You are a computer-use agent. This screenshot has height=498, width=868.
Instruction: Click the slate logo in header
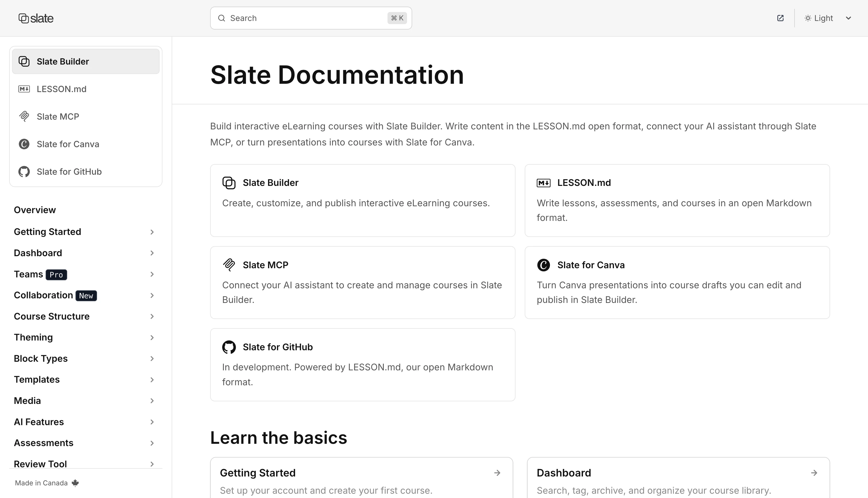point(36,18)
